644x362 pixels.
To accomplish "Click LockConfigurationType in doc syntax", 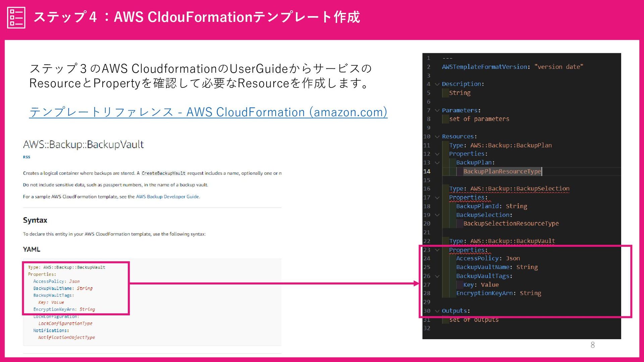I will 65,323.
